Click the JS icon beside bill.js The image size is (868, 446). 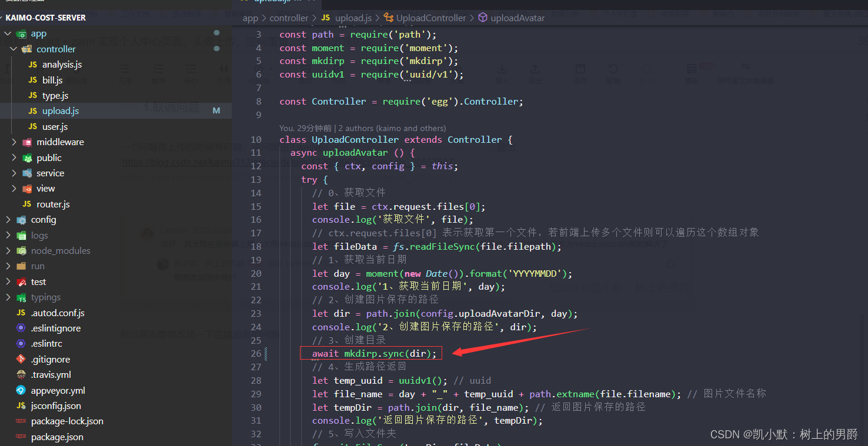click(32, 80)
